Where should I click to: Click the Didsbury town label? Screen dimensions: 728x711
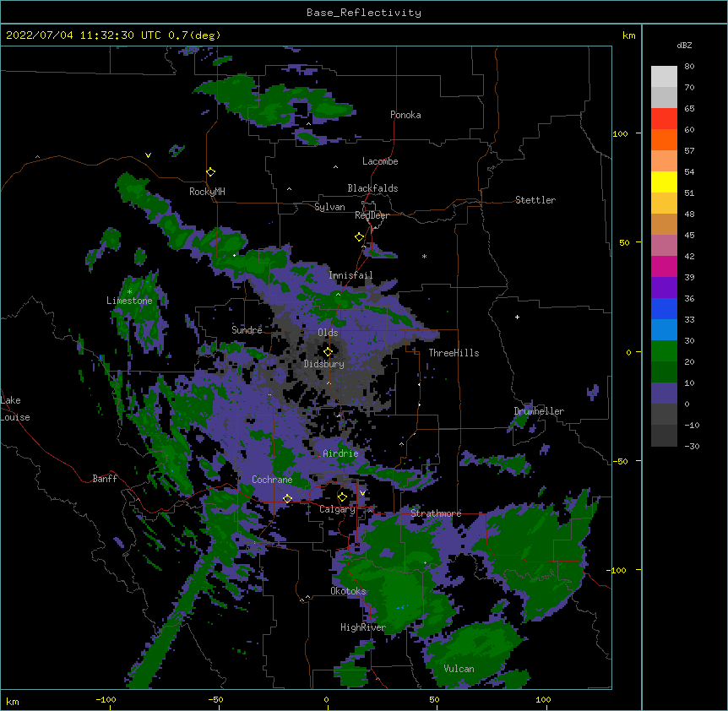(324, 364)
